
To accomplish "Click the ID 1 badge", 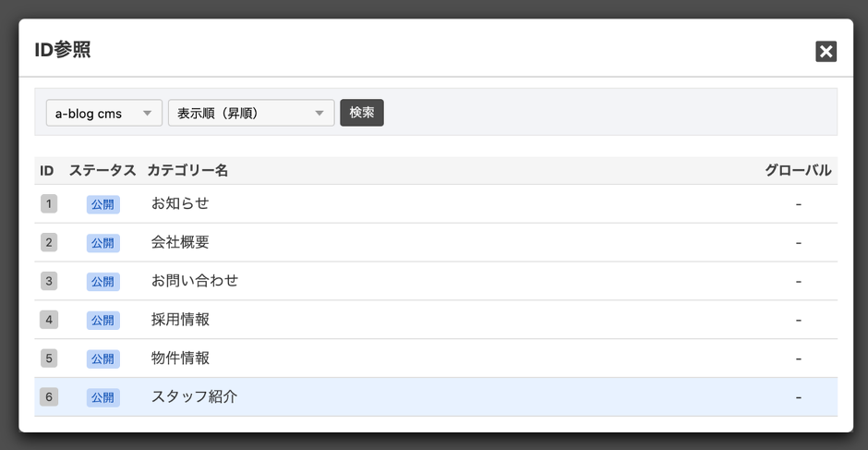I will point(49,203).
